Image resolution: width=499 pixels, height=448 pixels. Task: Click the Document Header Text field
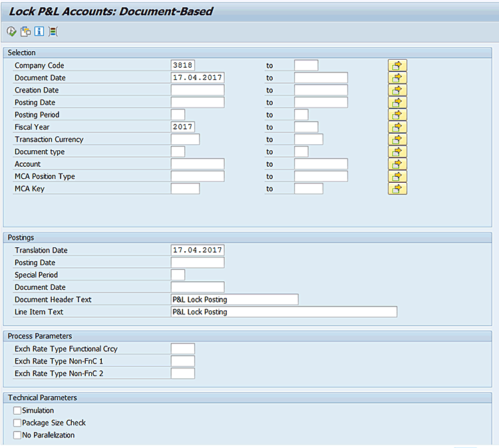pos(235,300)
